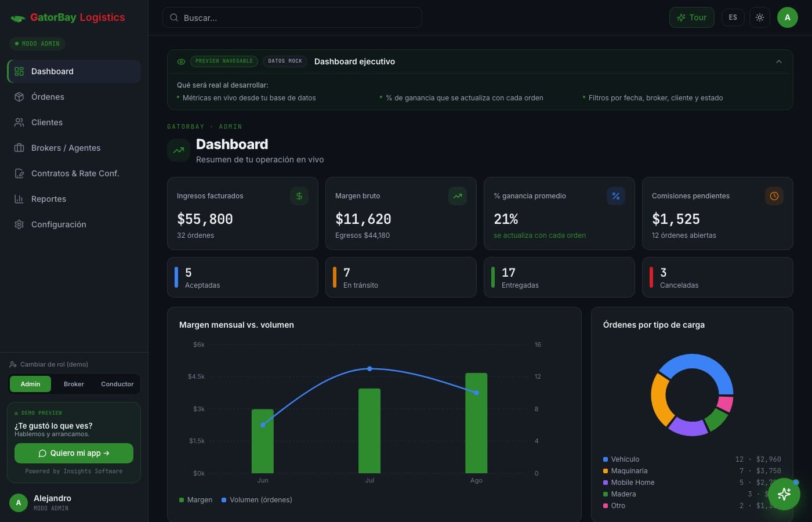Click the trend icon on Margen bruto card
This screenshot has height=522, width=812.
(x=458, y=196)
